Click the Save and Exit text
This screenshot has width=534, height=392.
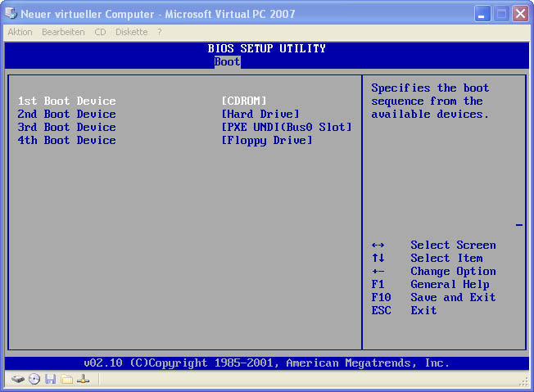click(x=453, y=297)
